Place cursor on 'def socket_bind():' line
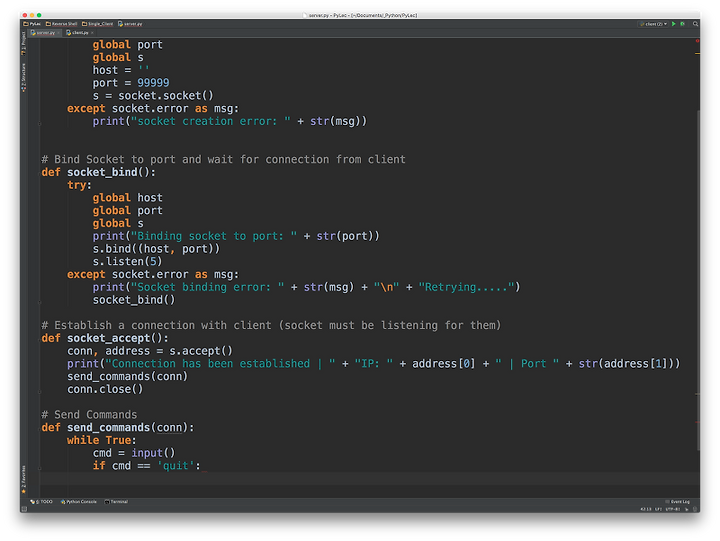720x541 pixels. pos(98,172)
